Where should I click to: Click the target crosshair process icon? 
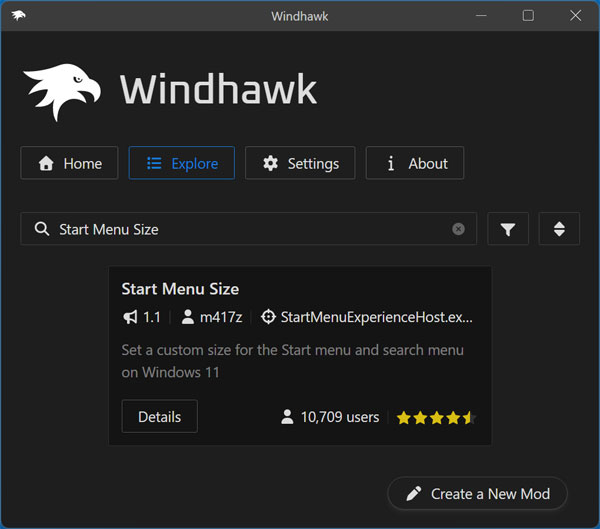(268, 317)
